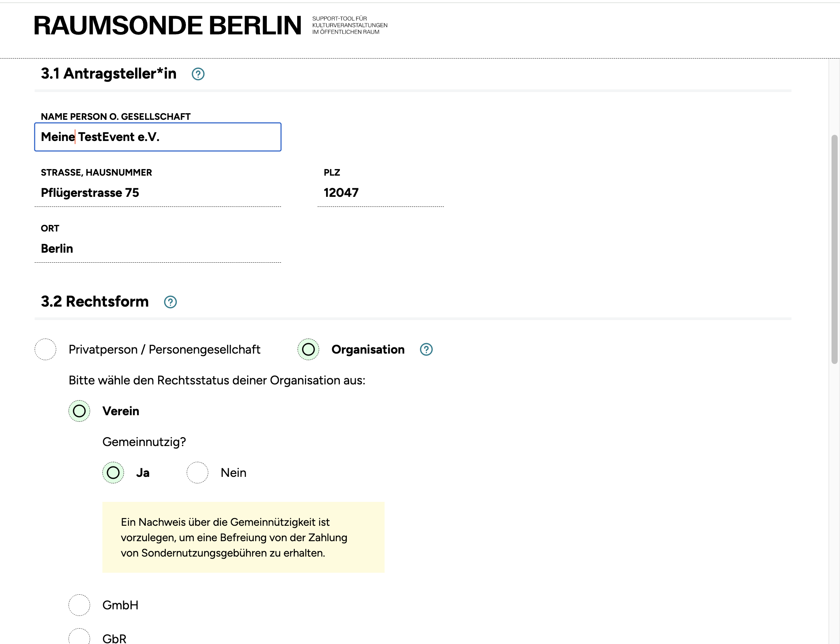
Task: Open help icon next to 3.1 Antragsteller*in
Action: coord(198,74)
